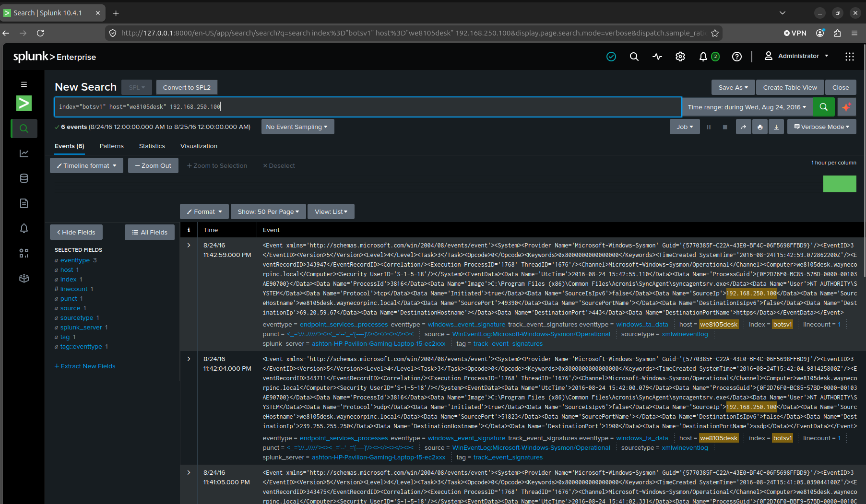
Task: Open the package cube sidebar icon
Action: [24, 278]
